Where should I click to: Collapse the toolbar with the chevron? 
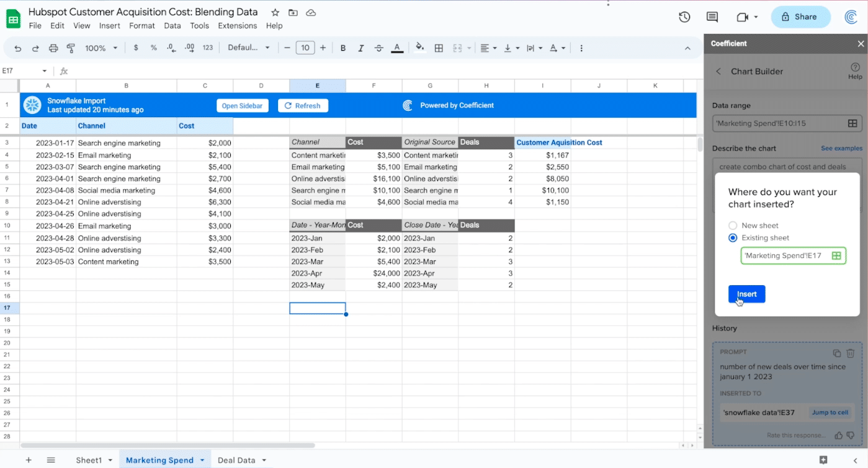point(687,48)
